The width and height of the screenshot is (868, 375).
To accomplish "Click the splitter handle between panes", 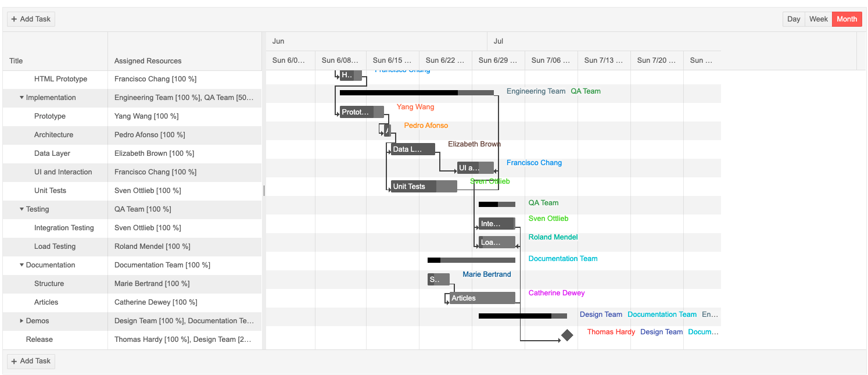I will coord(264,191).
